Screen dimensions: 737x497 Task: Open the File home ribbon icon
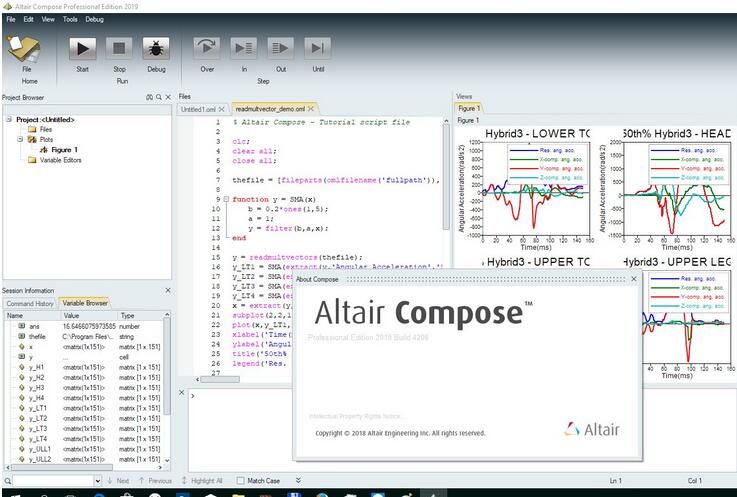tap(22, 49)
